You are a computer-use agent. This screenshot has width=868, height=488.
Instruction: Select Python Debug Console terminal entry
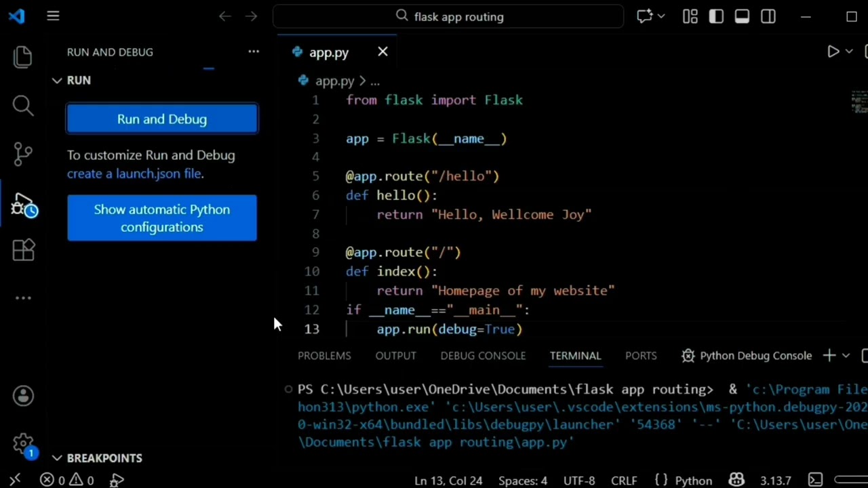(x=747, y=355)
